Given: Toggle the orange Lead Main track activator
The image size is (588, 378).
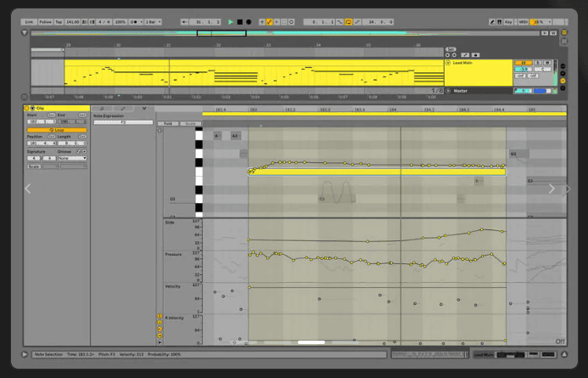Looking at the screenshot, I should coord(524,63).
